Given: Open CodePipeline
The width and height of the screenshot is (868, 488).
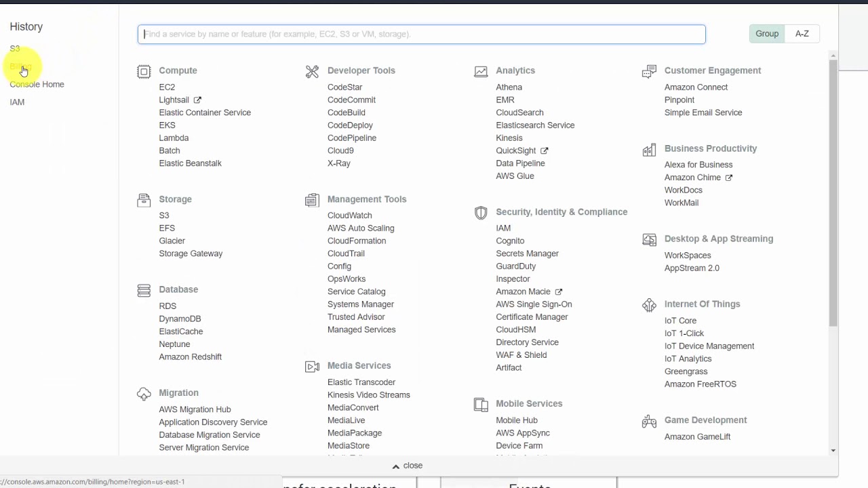Looking at the screenshot, I should [352, 138].
